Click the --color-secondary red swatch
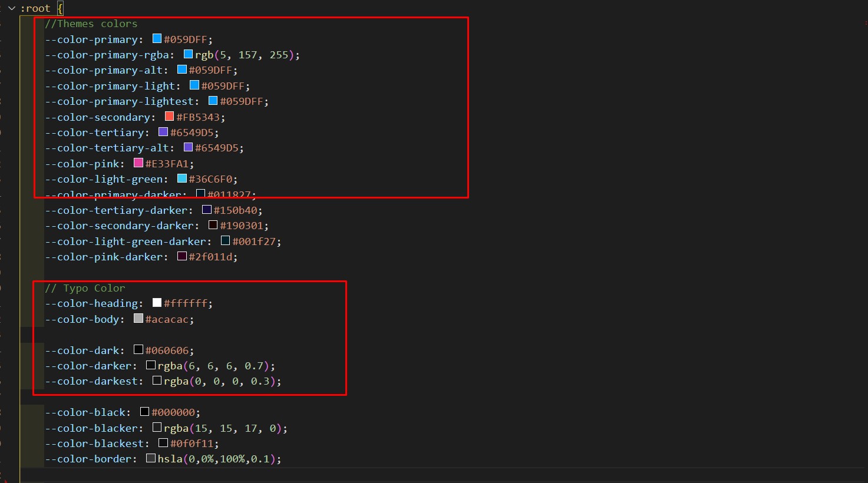 tap(169, 117)
